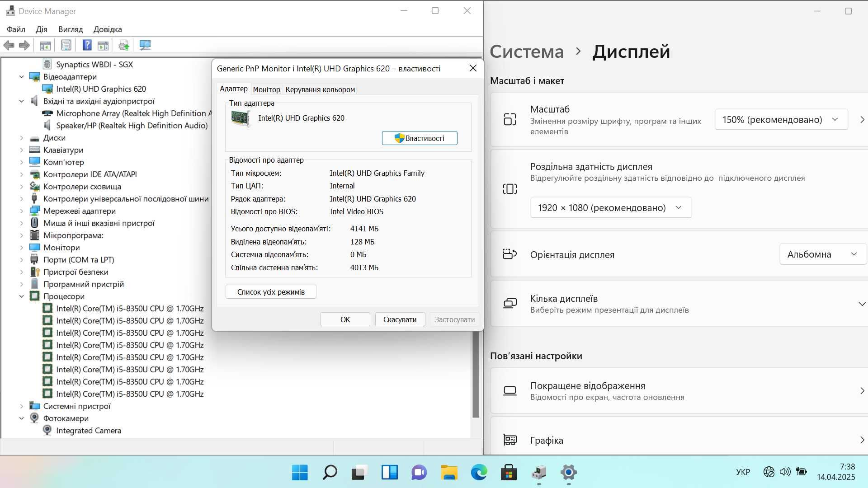Switch to Device Manager taskbar icon
The image size is (868, 488).
tap(538, 473)
